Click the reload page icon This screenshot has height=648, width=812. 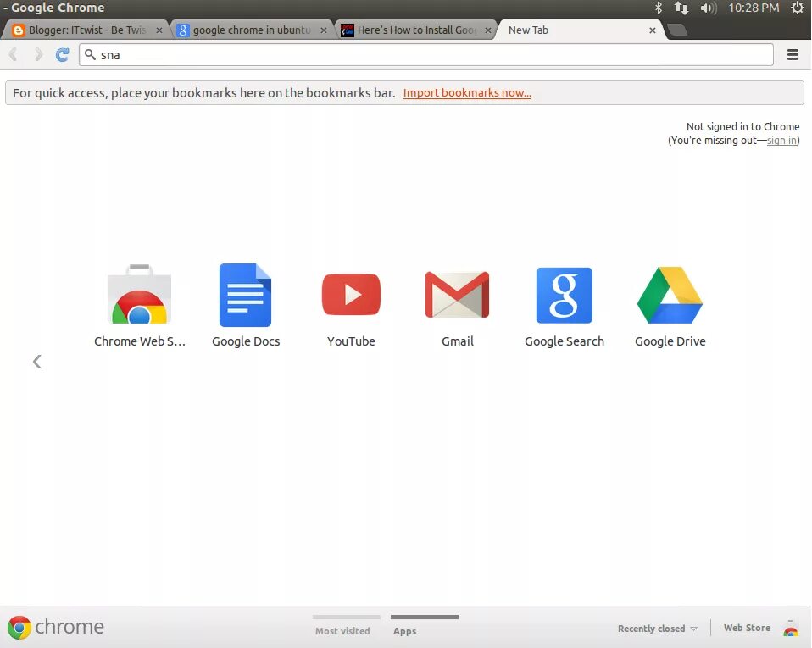[x=62, y=54]
